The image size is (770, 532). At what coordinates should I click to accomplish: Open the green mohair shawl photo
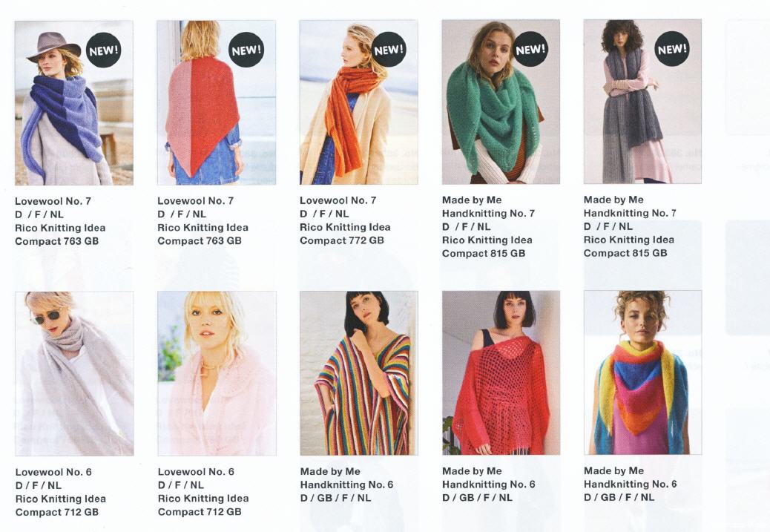[x=501, y=102]
